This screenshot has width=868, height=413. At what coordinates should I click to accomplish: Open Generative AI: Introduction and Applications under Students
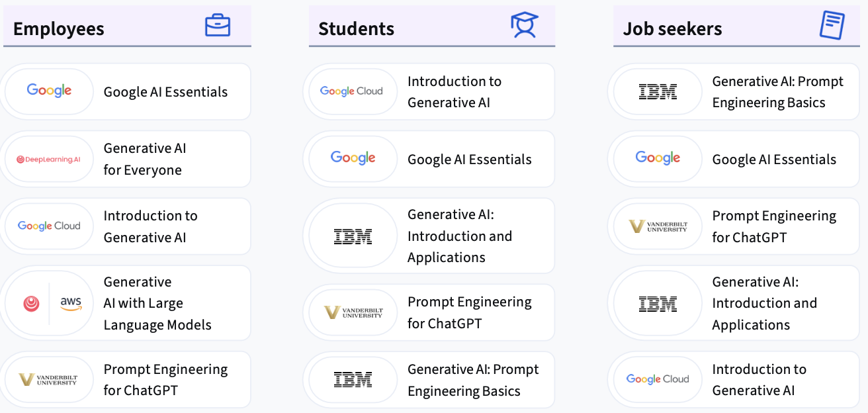[x=431, y=236]
